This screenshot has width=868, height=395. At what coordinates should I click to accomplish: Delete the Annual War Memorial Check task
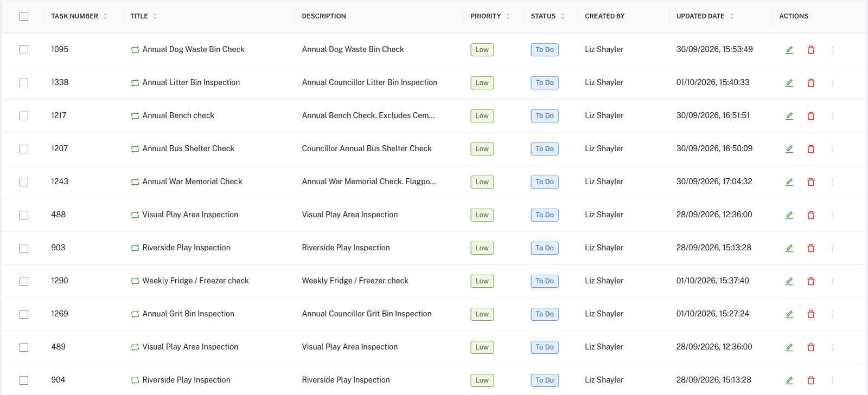pyautogui.click(x=811, y=182)
